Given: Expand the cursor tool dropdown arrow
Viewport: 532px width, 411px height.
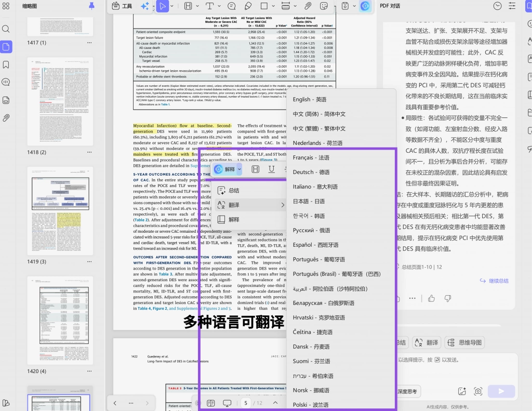Looking at the screenshot, I should point(172,6).
